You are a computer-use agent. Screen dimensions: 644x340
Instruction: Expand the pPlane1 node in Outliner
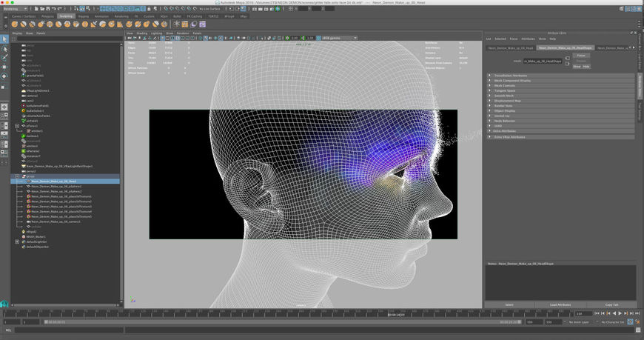tap(17, 126)
